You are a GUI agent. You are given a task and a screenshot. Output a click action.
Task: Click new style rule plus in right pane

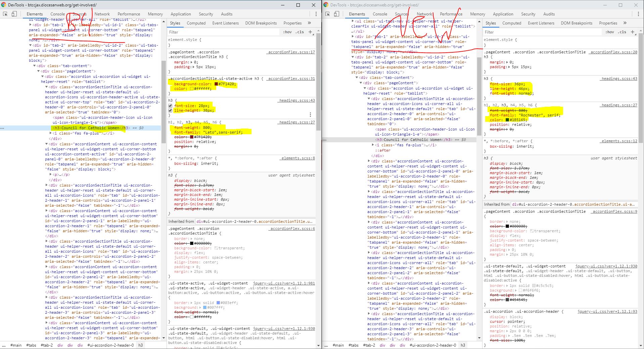(633, 32)
